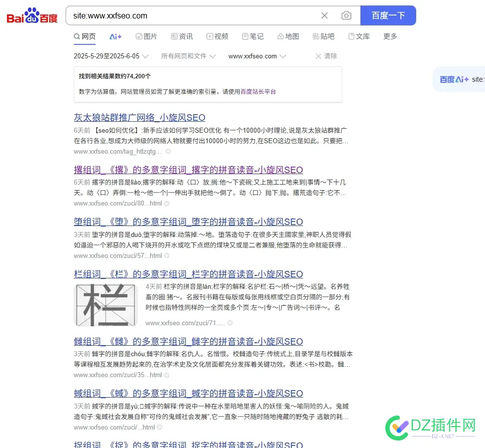The width and height of the screenshot is (485, 448).
Task: Click shield icon after zuci/35 URL
Action: (167, 375)
